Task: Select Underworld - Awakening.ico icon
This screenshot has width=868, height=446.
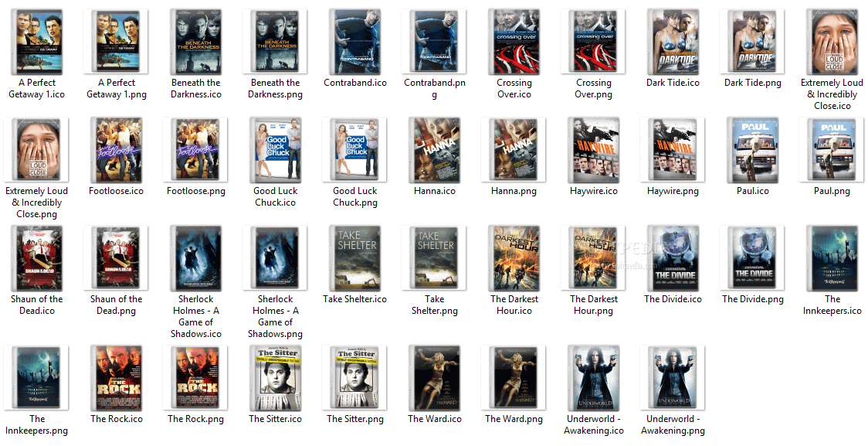Action: [593, 378]
